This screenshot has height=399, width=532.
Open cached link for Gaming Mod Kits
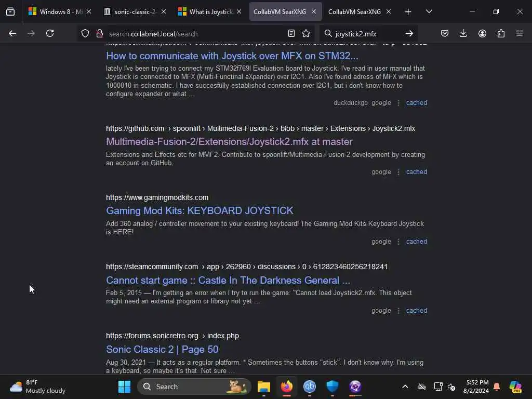(417, 242)
